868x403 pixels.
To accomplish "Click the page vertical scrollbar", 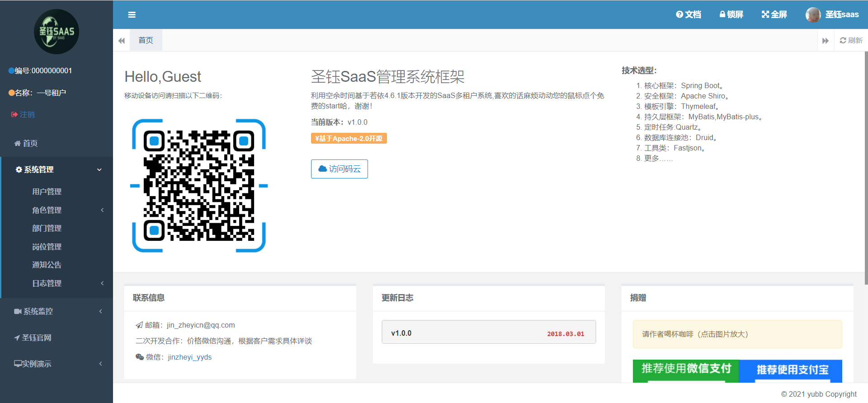I will tap(866, 168).
